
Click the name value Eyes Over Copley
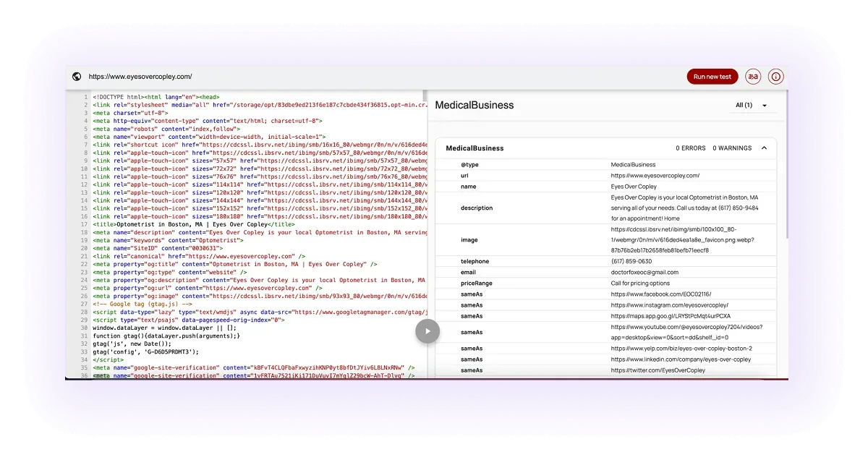coord(634,187)
